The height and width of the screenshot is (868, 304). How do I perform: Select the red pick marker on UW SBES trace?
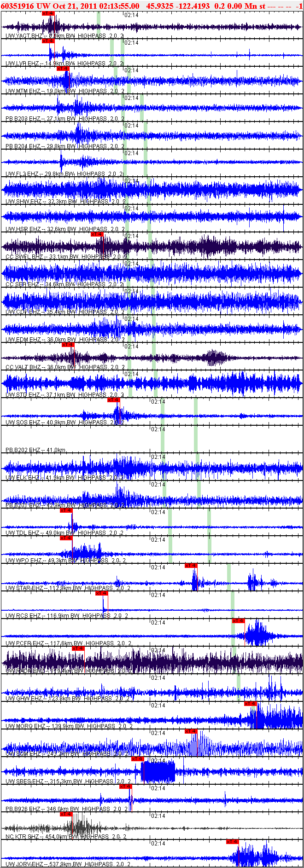pos(137,759)
